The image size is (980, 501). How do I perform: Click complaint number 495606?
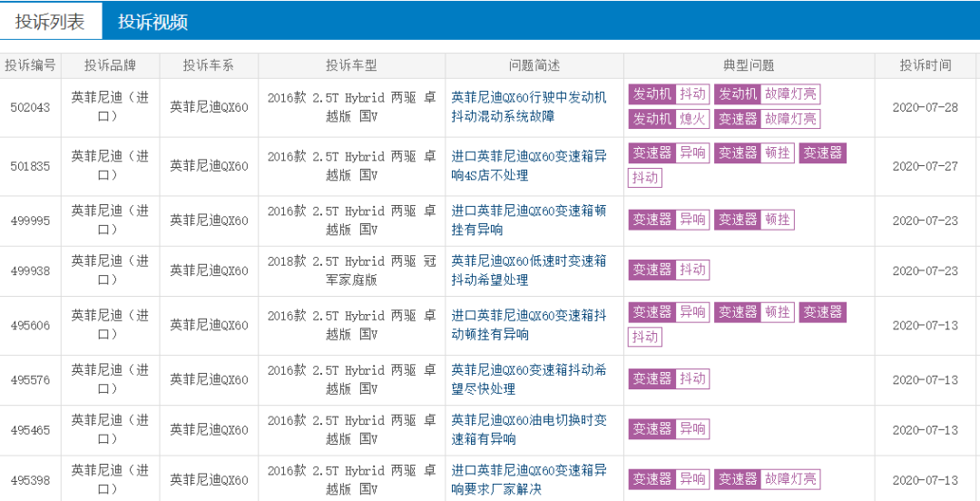[30, 325]
